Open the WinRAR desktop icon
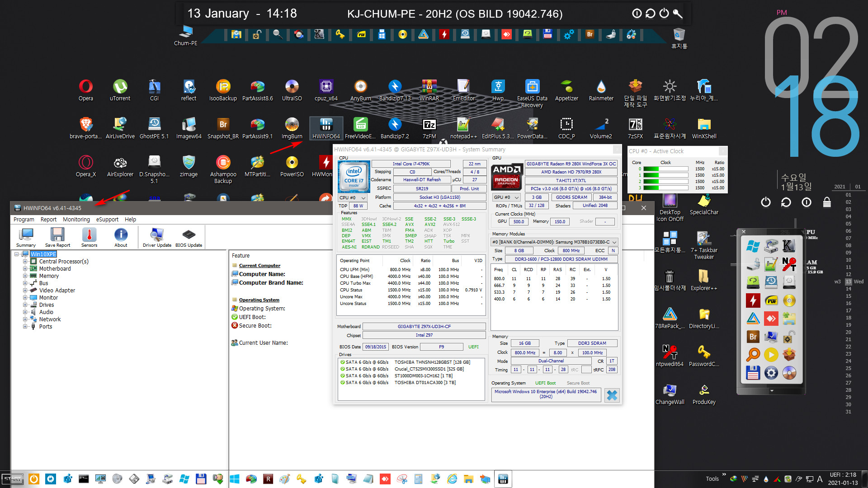The height and width of the screenshot is (488, 868). click(x=429, y=90)
